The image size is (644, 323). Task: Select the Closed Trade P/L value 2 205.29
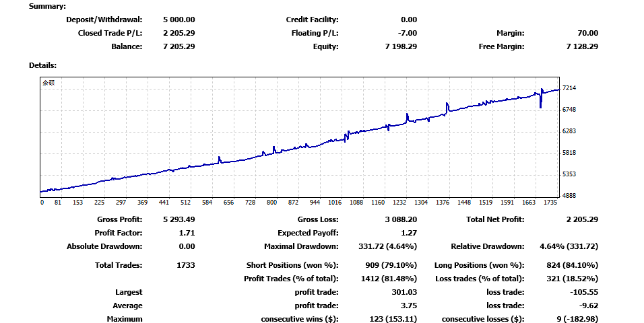click(179, 33)
